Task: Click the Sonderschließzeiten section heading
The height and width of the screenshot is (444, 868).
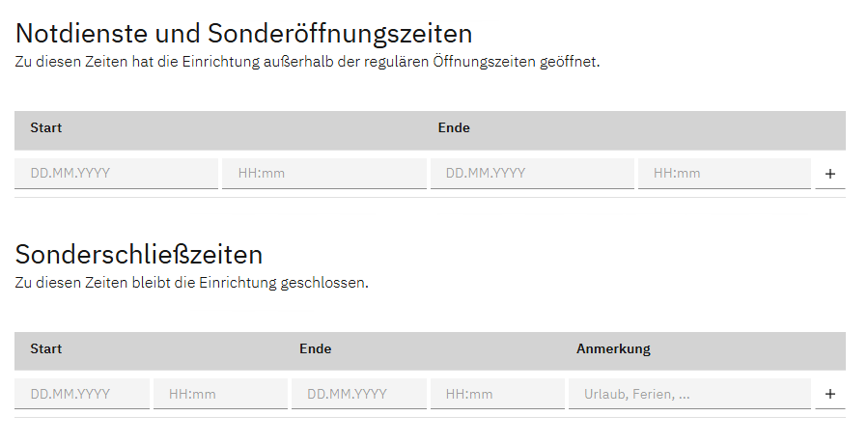Action: 139,255
